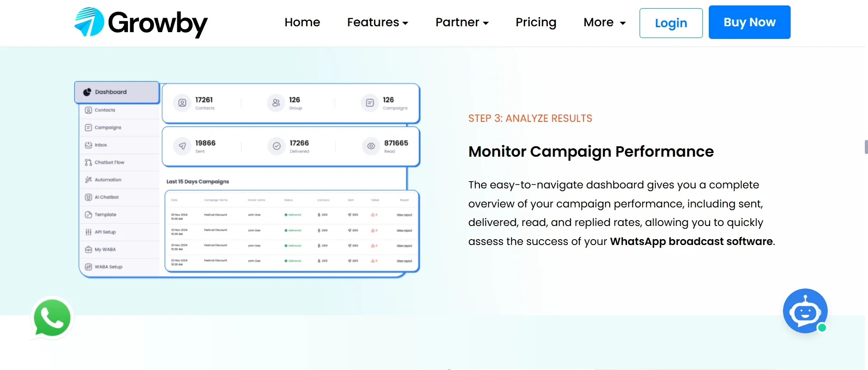Image resolution: width=868 pixels, height=370 pixels.
Task: Expand the Features dropdown menu
Action: click(x=377, y=22)
